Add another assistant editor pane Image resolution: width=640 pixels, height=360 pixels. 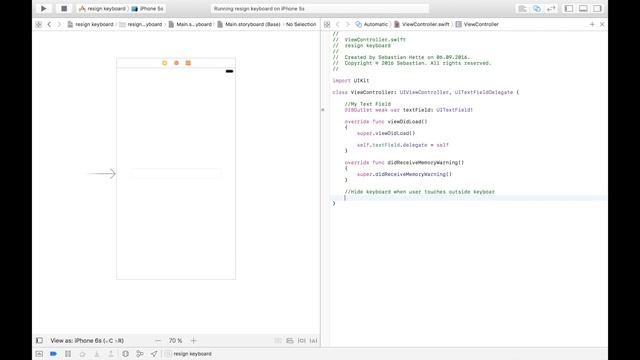pos(592,24)
